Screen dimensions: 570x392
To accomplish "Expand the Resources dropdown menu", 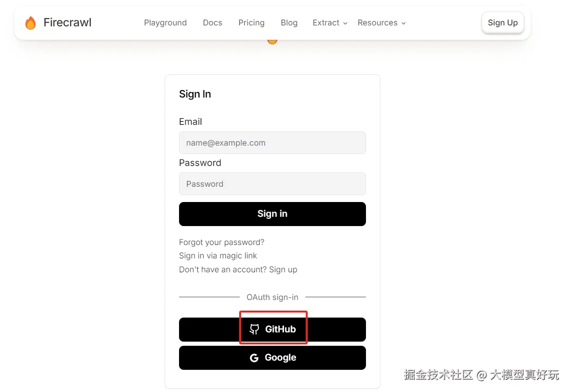I will [x=382, y=23].
